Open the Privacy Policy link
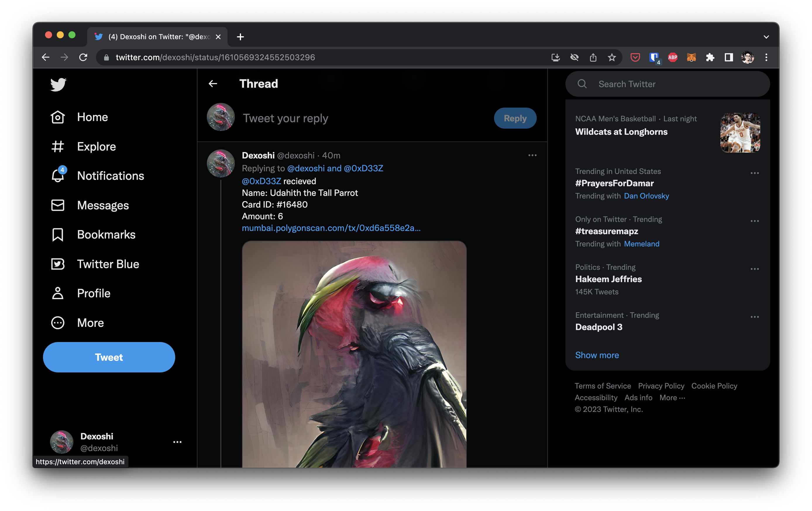Viewport: 812px width, 511px height. (x=661, y=386)
